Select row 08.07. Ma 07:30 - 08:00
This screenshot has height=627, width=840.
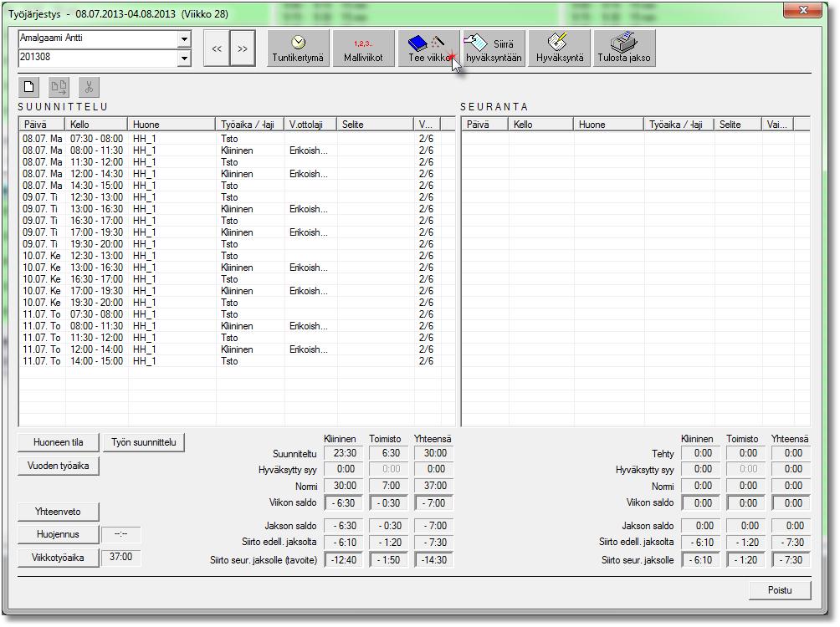coord(237,139)
